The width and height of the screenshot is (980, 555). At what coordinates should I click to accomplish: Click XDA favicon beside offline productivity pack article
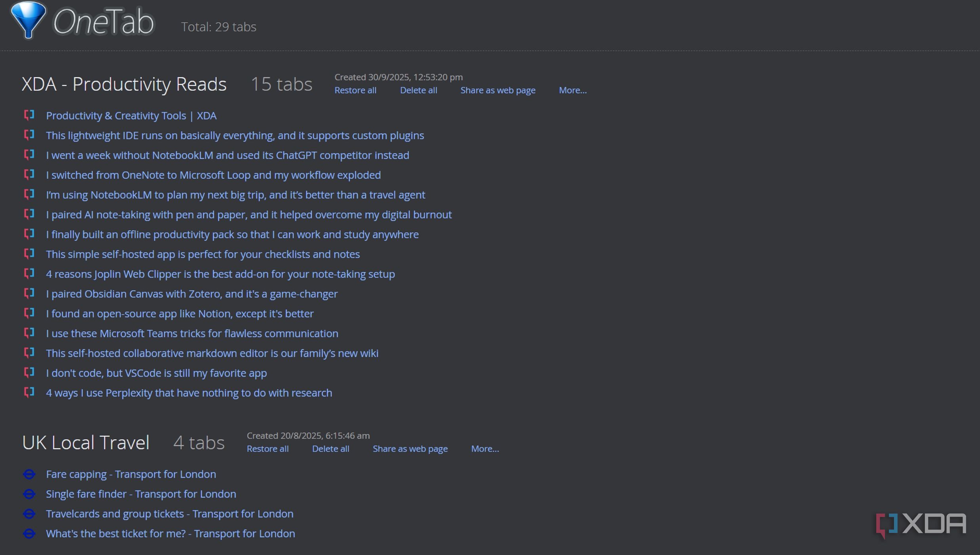click(29, 234)
